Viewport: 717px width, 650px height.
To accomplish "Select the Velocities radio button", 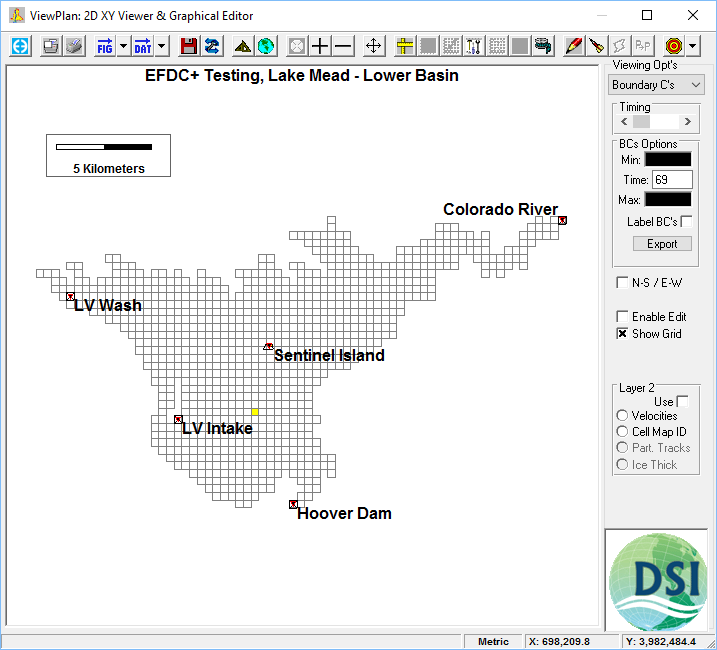I will coord(622,416).
